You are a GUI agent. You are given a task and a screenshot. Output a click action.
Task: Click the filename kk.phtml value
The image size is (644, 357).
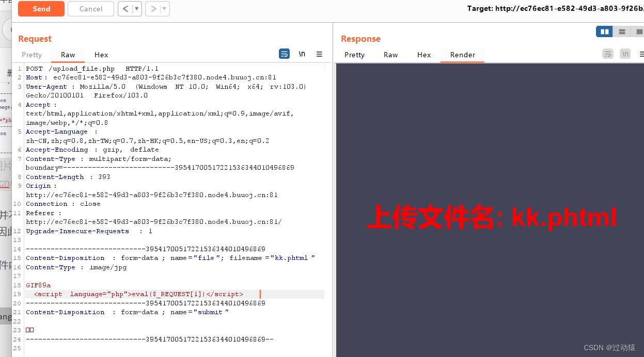pyautogui.click(x=291, y=258)
